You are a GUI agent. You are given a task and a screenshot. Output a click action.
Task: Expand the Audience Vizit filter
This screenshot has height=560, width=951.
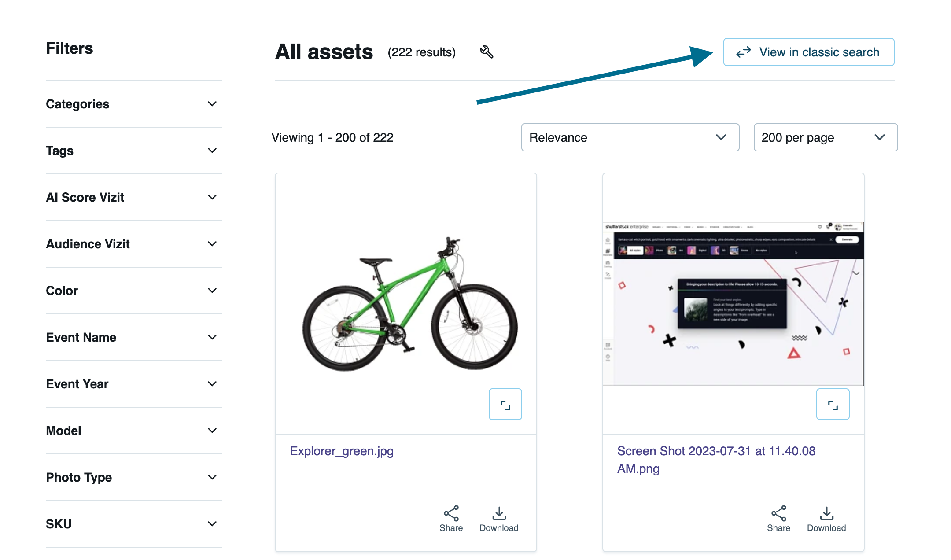(213, 244)
